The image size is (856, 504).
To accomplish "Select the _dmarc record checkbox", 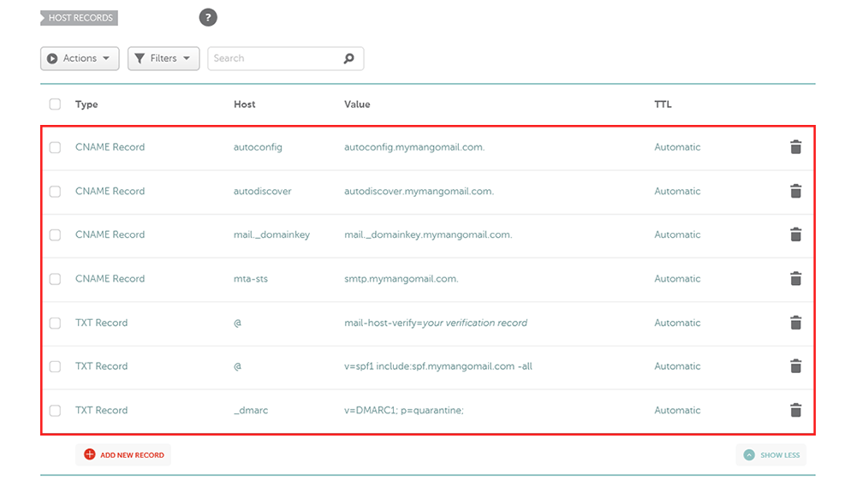I will coord(55,410).
